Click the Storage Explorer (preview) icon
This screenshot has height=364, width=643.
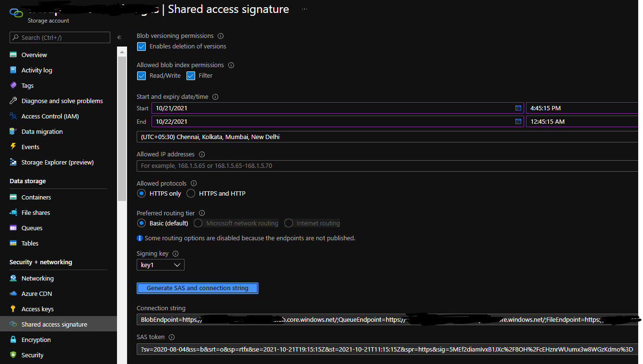[x=13, y=162]
